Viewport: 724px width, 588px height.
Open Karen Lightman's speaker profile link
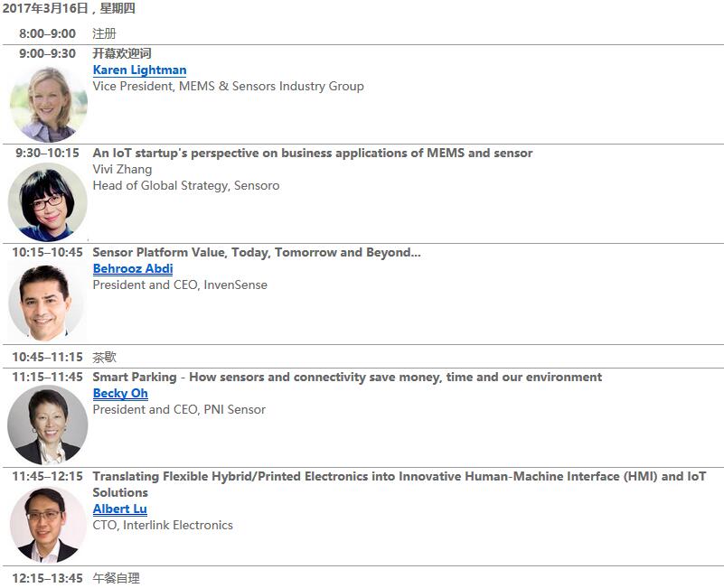(x=139, y=70)
